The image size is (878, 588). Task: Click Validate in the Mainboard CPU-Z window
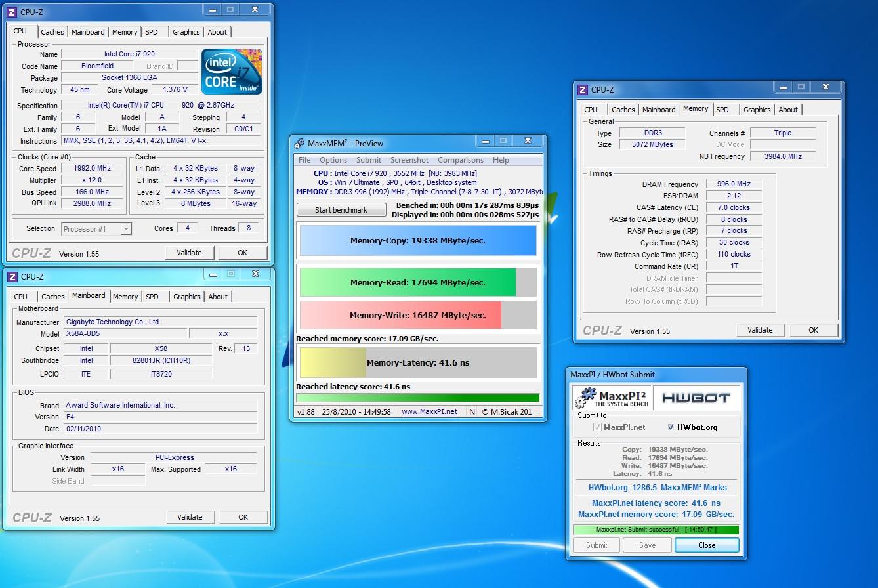(x=190, y=517)
